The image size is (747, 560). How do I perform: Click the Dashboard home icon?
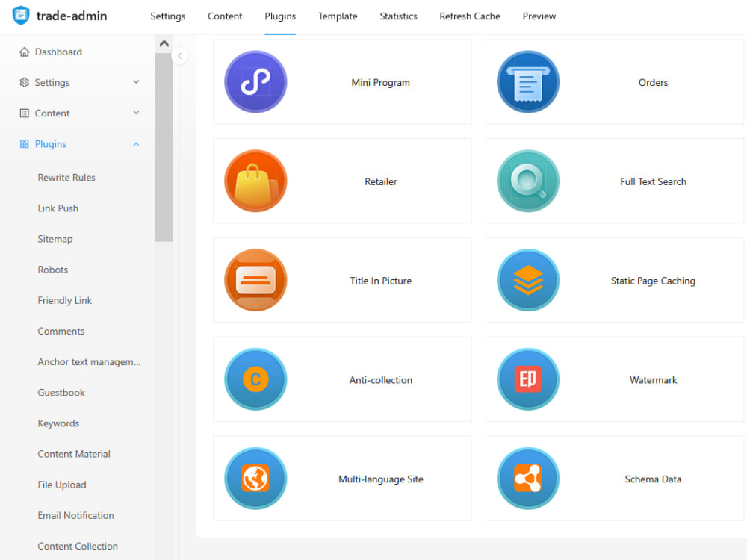[25, 52]
